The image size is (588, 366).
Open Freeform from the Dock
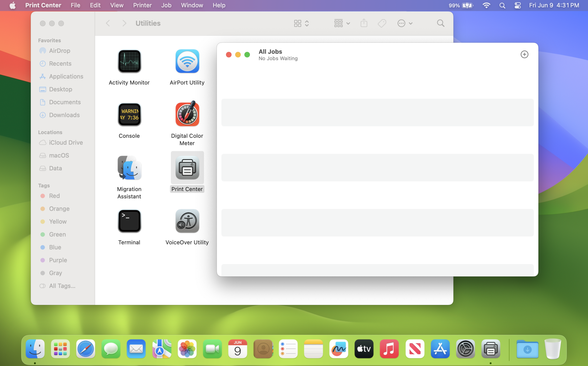[x=339, y=349]
